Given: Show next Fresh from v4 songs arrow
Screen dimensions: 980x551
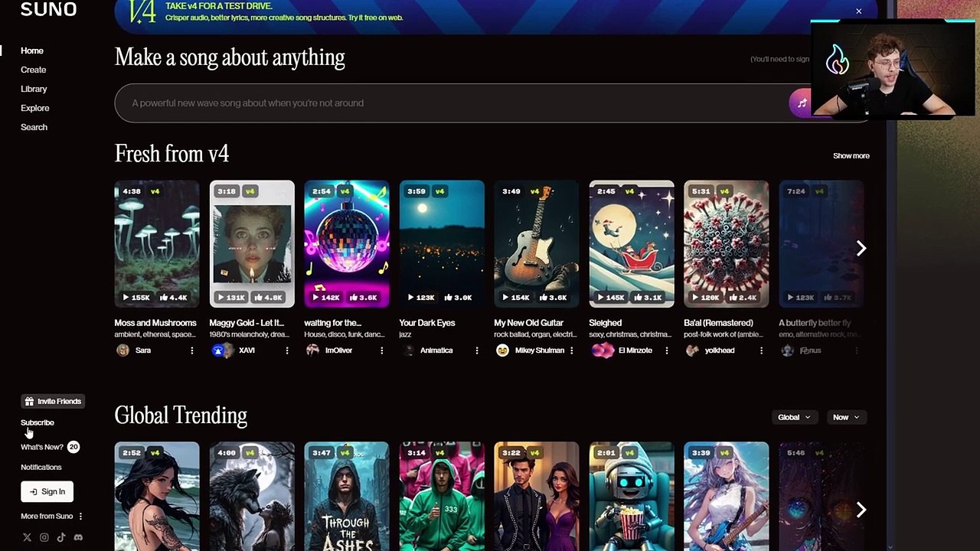Looking at the screenshot, I should pos(861,248).
